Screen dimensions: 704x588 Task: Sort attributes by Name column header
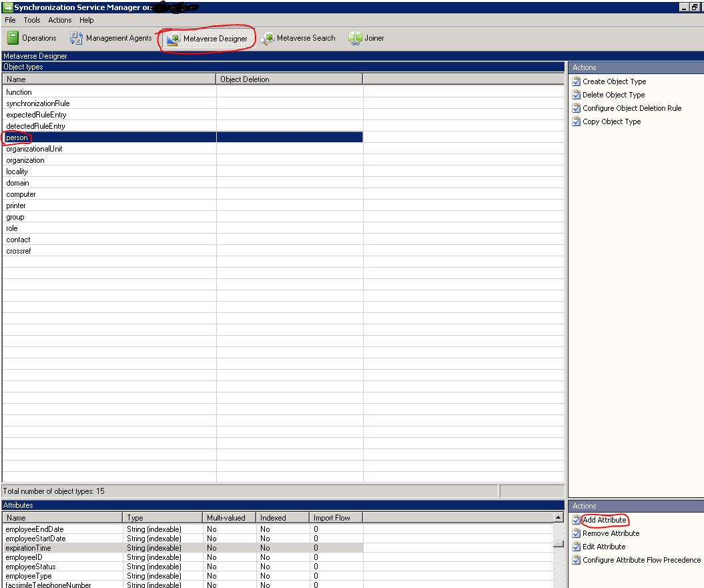[x=63, y=517]
